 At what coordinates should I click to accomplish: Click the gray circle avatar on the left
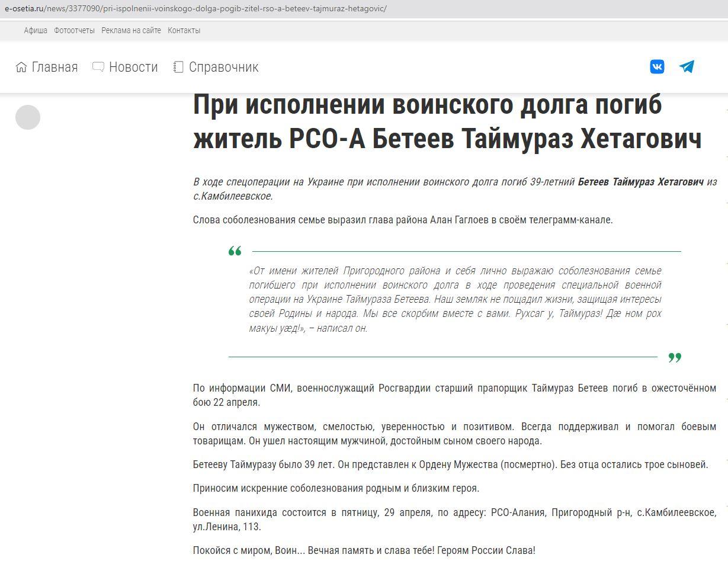pos(28,117)
